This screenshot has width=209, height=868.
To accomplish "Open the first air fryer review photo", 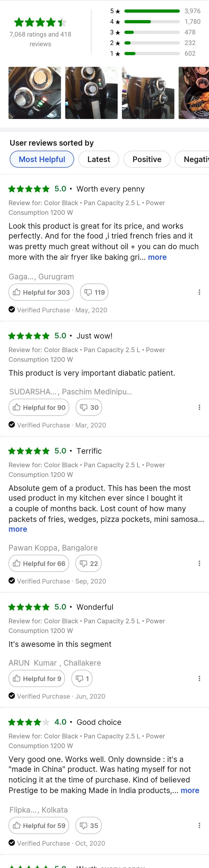I will [x=35, y=93].
